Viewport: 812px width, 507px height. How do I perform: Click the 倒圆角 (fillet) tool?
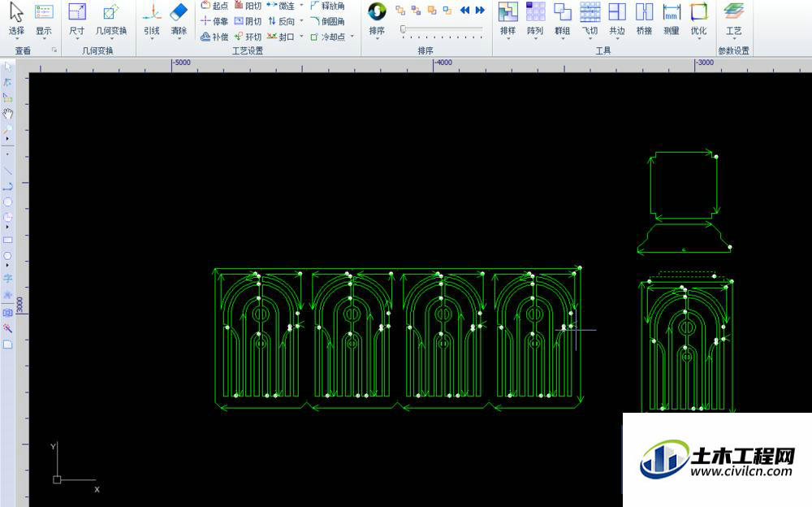coord(327,21)
